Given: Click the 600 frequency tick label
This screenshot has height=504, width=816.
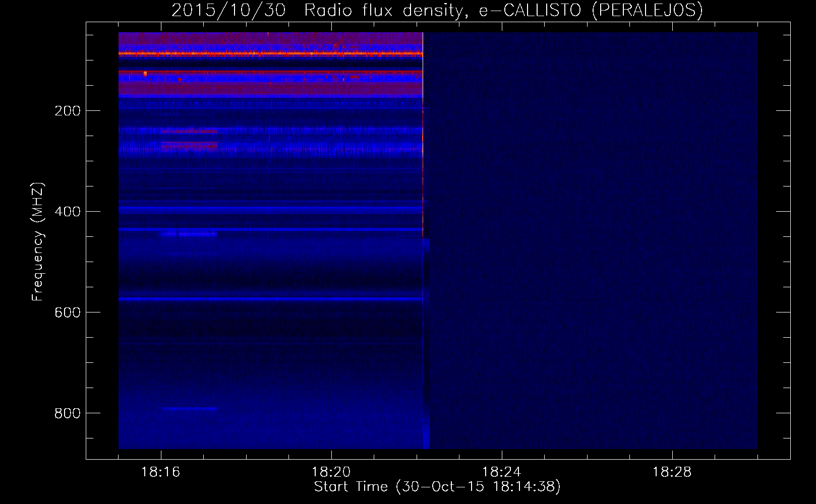Looking at the screenshot, I should [68, 312].
